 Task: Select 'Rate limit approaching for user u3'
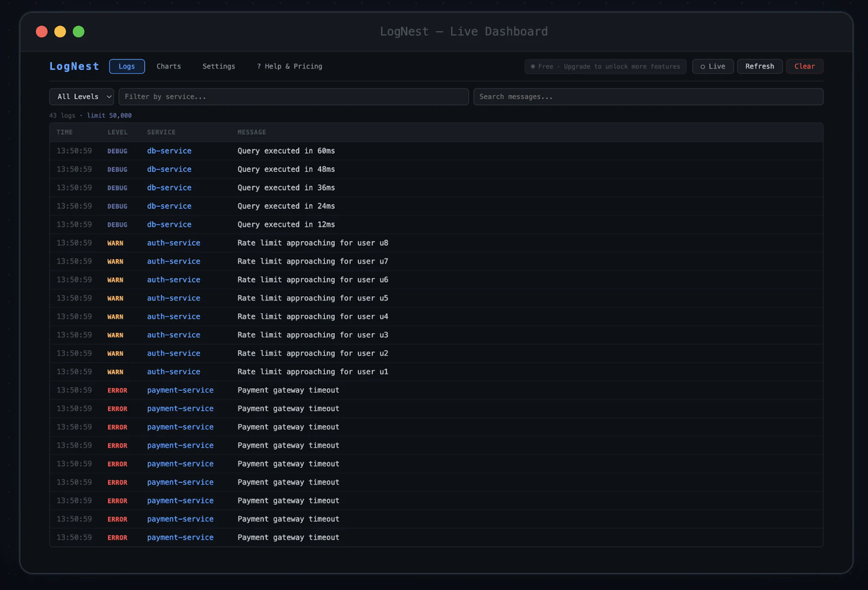436,335
